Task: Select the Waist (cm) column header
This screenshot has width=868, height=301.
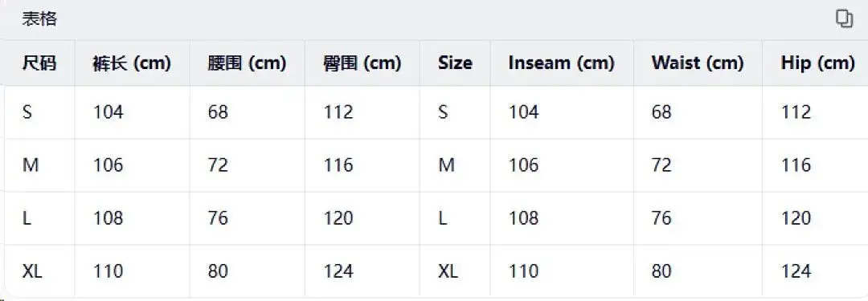Action: coord(698,63)
